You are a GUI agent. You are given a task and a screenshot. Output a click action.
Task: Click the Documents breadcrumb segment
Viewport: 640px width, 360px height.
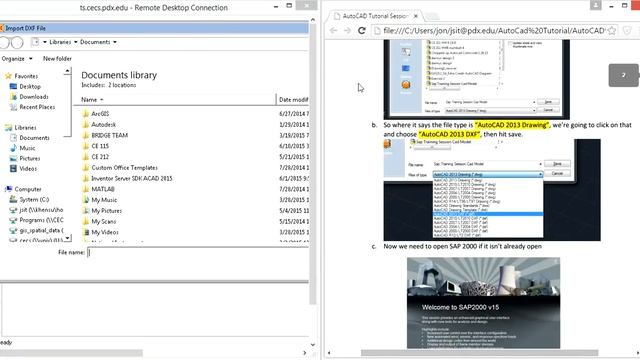95,42
